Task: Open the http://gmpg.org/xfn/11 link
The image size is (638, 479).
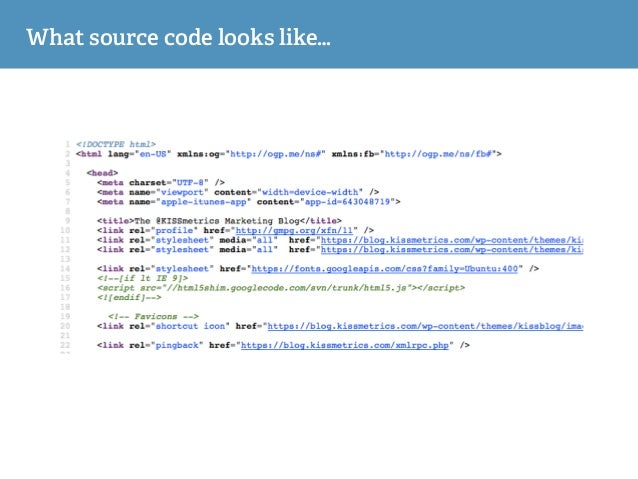Action: point(294,230)
